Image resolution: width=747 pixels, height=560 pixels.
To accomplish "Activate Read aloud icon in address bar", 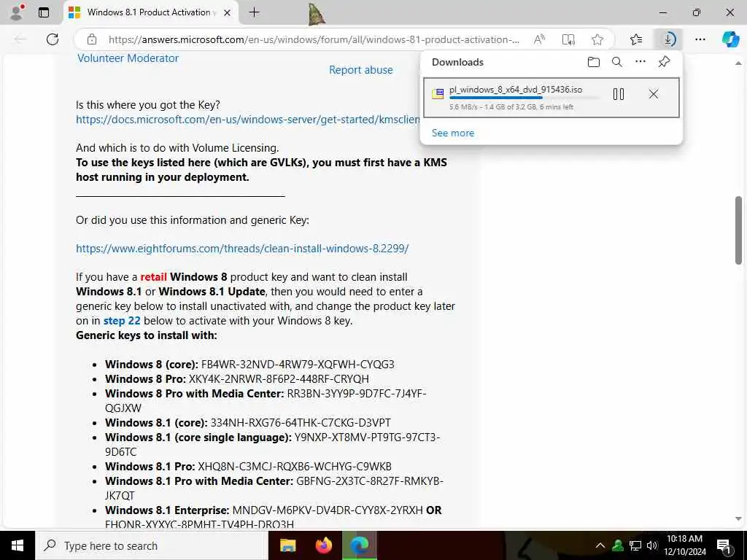I will coord(539,39).
